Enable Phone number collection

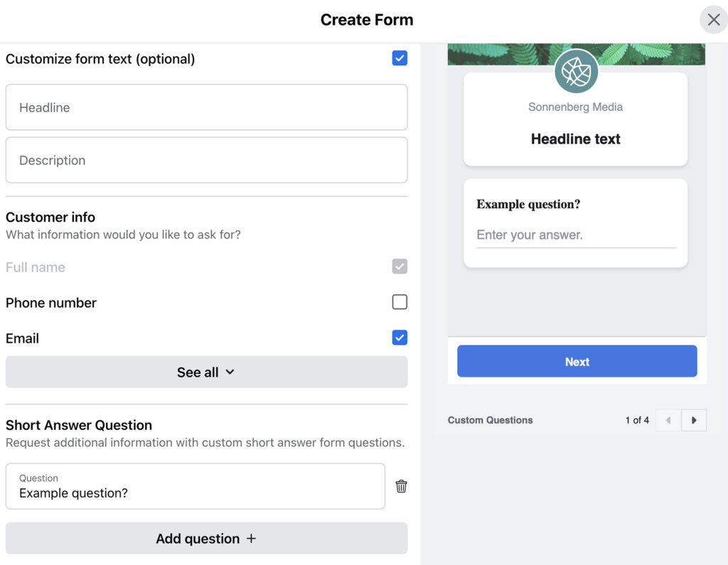pos(400,302)
